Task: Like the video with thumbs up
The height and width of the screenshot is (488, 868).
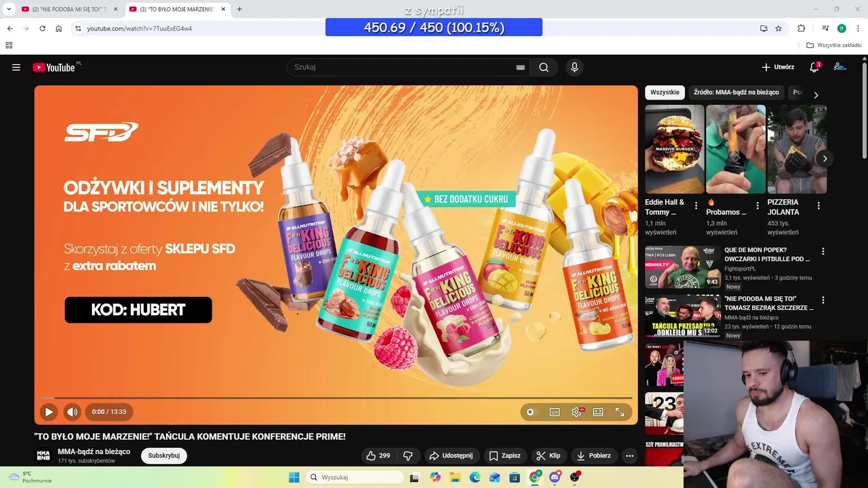Action: (x=378, y=455)
